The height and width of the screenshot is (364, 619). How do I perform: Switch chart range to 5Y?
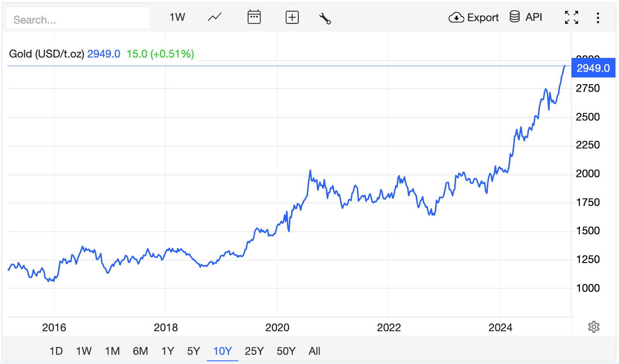tap(193, 351)
